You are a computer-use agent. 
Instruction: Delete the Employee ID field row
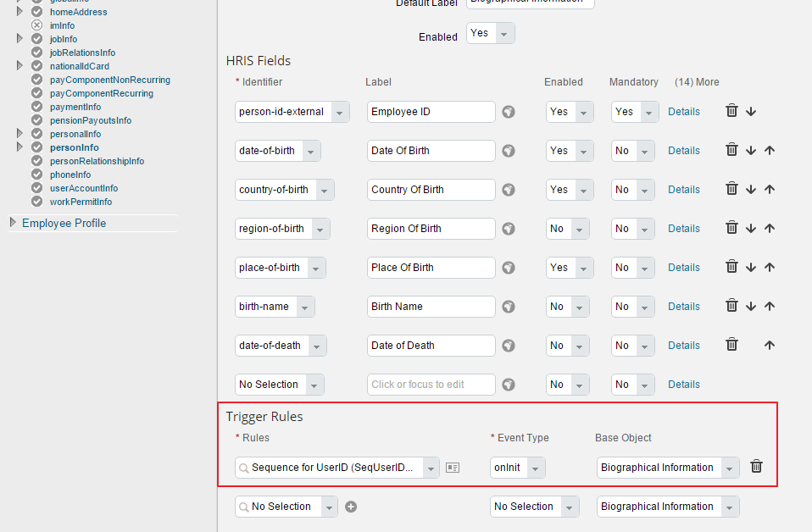(x=731, y=111)
